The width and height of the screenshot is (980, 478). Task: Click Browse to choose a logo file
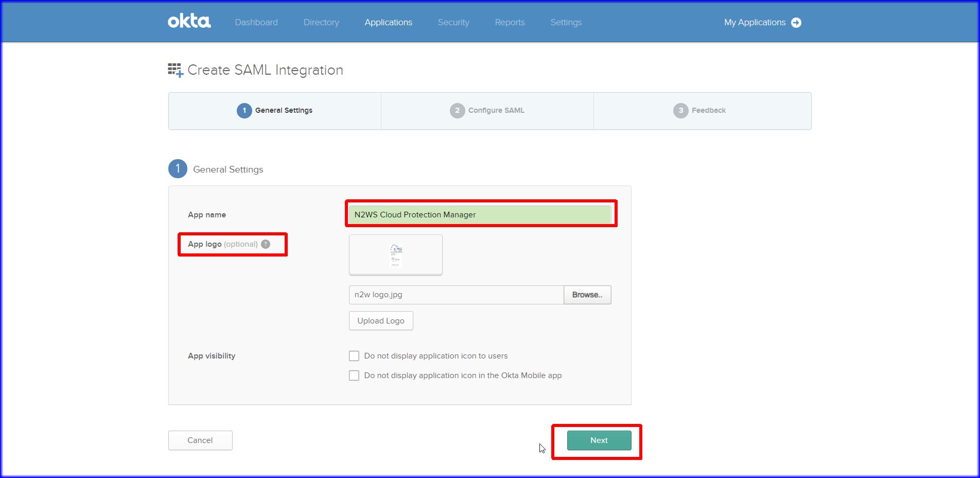click(x=587, y=295)
